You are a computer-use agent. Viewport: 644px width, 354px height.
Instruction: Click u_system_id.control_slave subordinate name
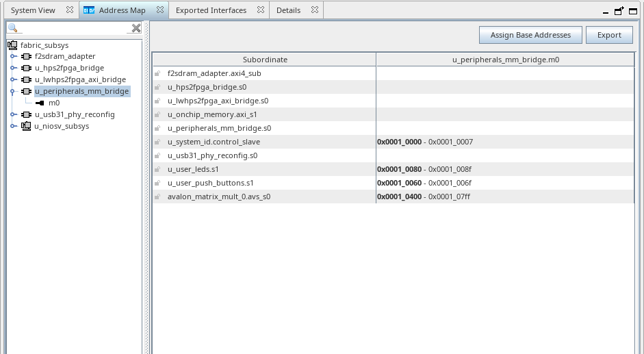pos(214,142)
